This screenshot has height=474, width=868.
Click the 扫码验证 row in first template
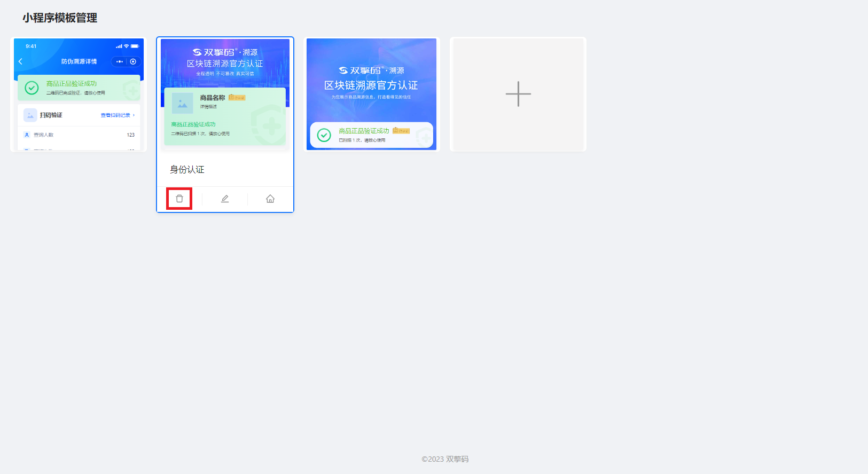pos(79,115)
